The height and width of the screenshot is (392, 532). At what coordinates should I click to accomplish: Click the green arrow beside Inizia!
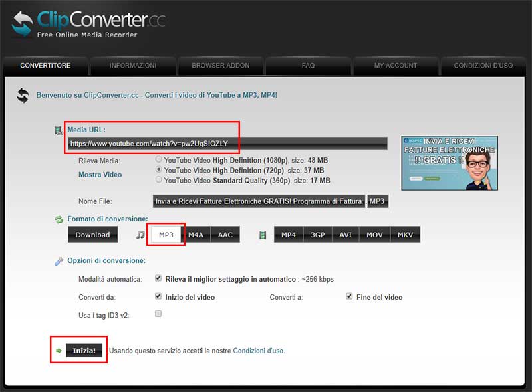[59, 351]
